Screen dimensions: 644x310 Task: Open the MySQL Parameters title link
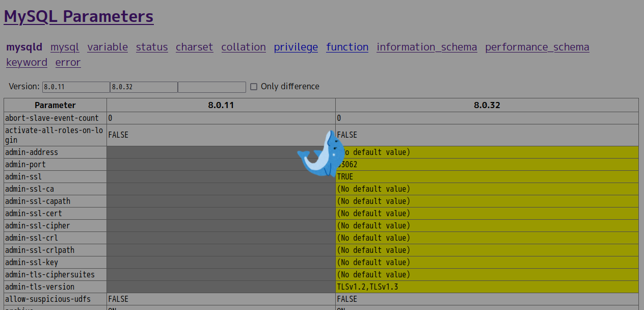(x=78, y=17)
